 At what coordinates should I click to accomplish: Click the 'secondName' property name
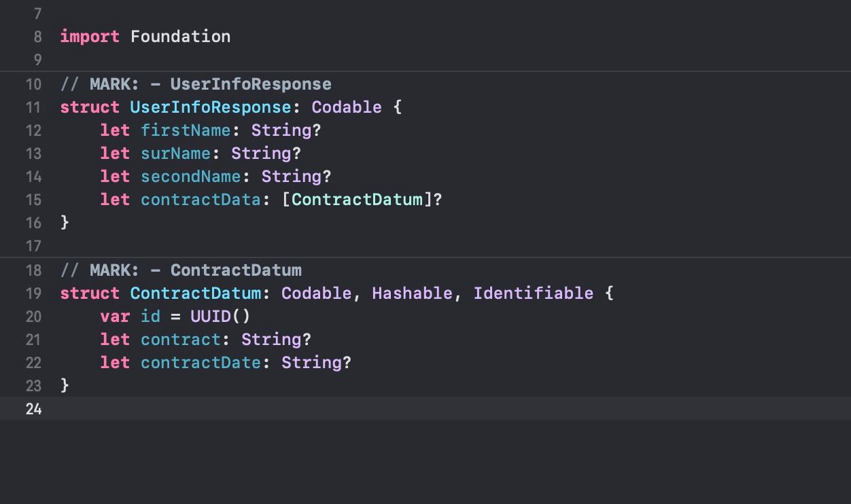click(x=190, y=177)
